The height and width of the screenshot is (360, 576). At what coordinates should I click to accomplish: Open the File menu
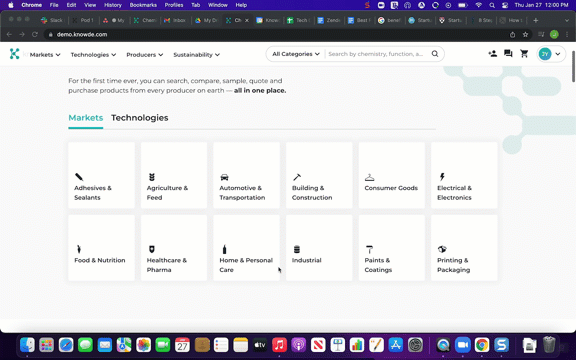(x=54, y=5)
